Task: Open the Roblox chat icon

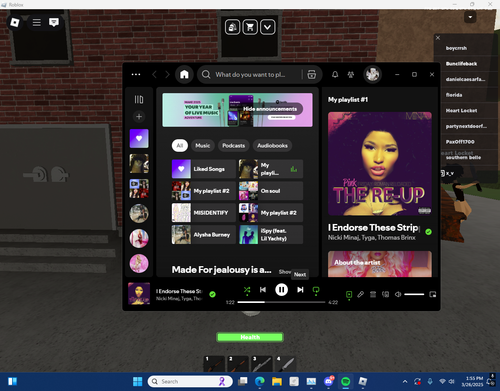Action: [54, 22]
